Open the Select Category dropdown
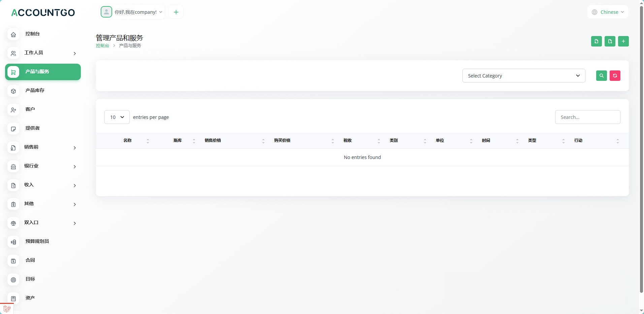 [x=523, y=76]
